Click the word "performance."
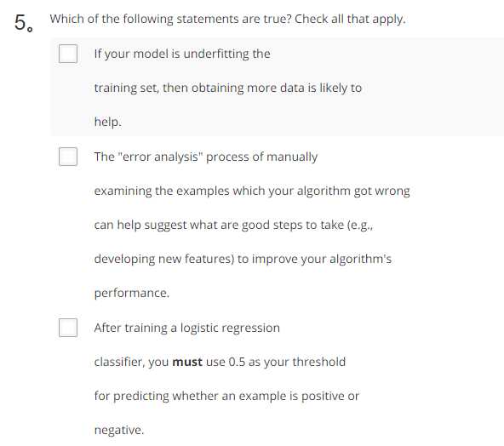Viewport: 504px width, 446px height. click(x=132, y=293)
